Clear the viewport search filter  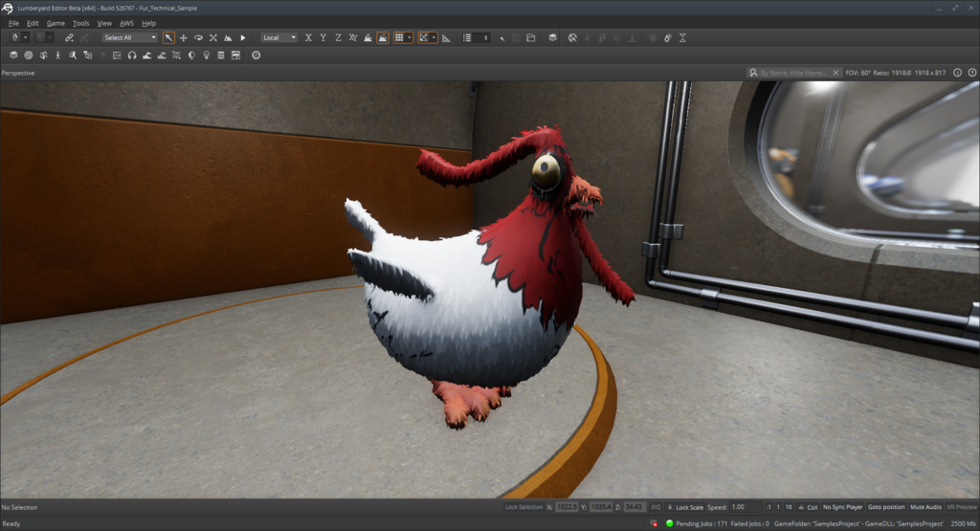coord(835,73)
